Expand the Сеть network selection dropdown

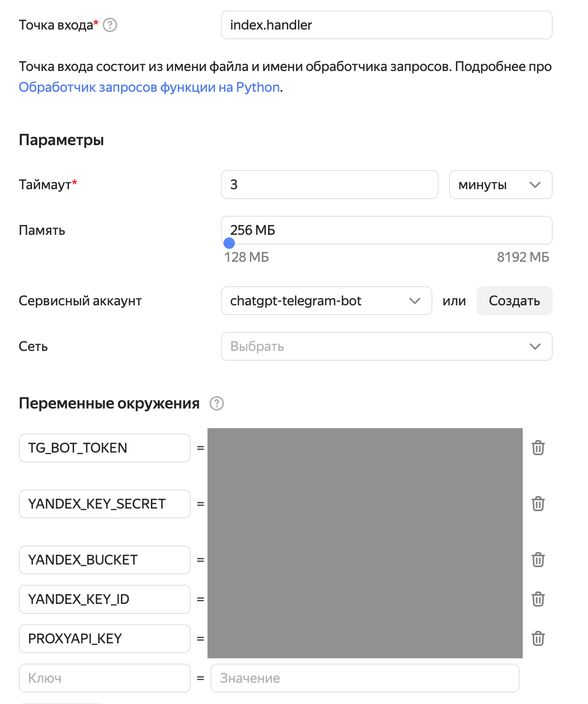click(386, 346)
